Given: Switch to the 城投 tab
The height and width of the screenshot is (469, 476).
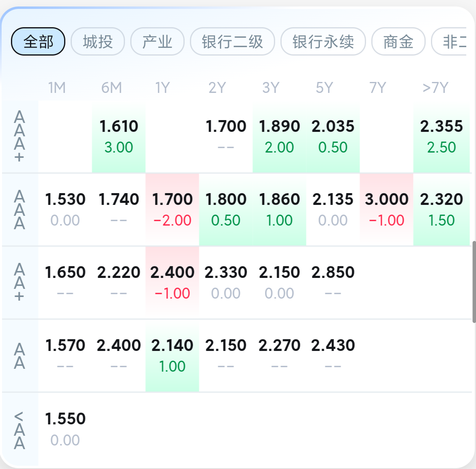Looking at the screenshot, I should [x=97, y=41].
